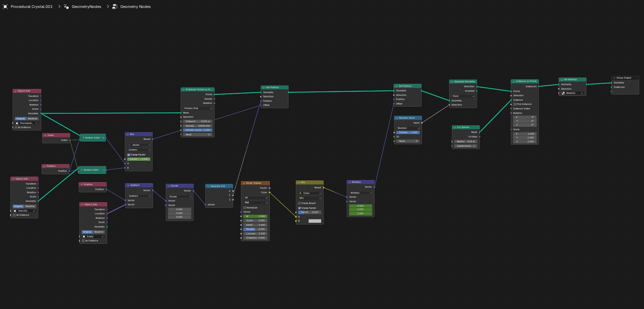The height and width of the screenshot is (309, 644).
Task: Click the node tree icon beside Geometry Nodes
Action: pyautogui.click(x=115, y=7)
